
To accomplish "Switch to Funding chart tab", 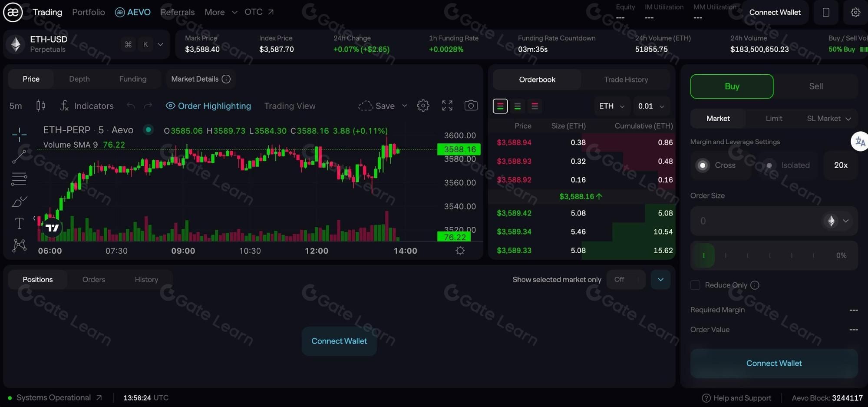I will point(133,79).
